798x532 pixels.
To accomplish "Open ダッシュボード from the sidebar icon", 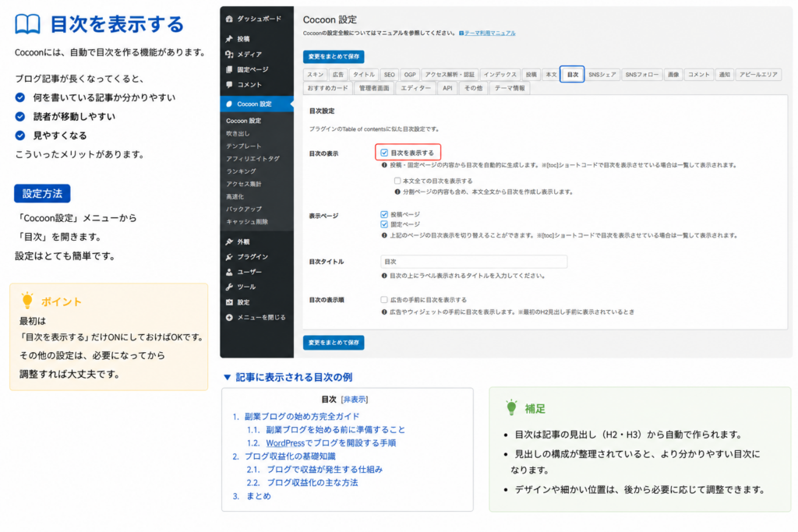I will [x=229, y=19].
